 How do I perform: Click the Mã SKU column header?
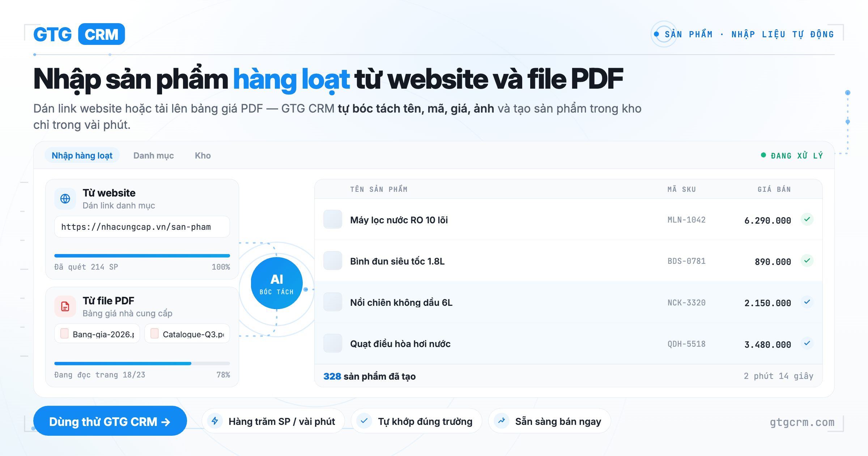click(x=682, y=189)
